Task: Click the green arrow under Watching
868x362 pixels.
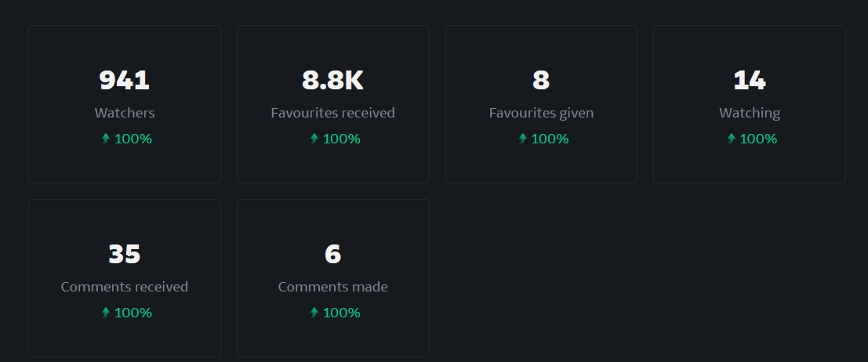Action: 732,139
